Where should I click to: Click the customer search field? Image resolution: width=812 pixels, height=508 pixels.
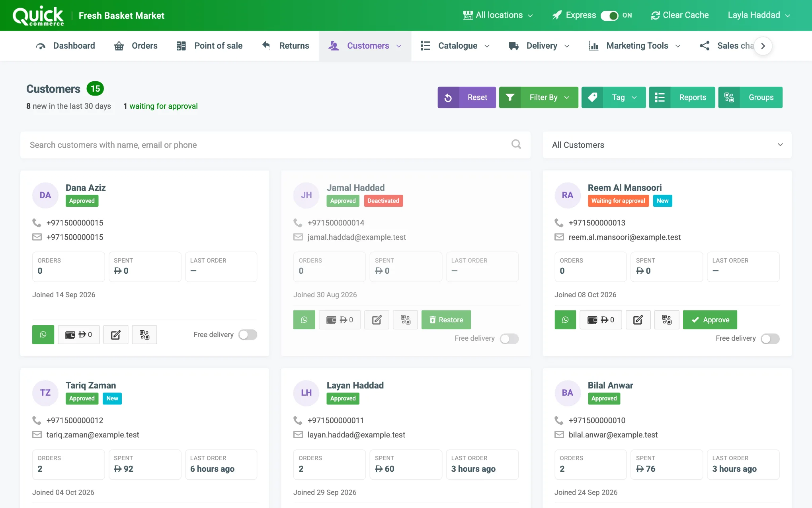click(275, 145)
